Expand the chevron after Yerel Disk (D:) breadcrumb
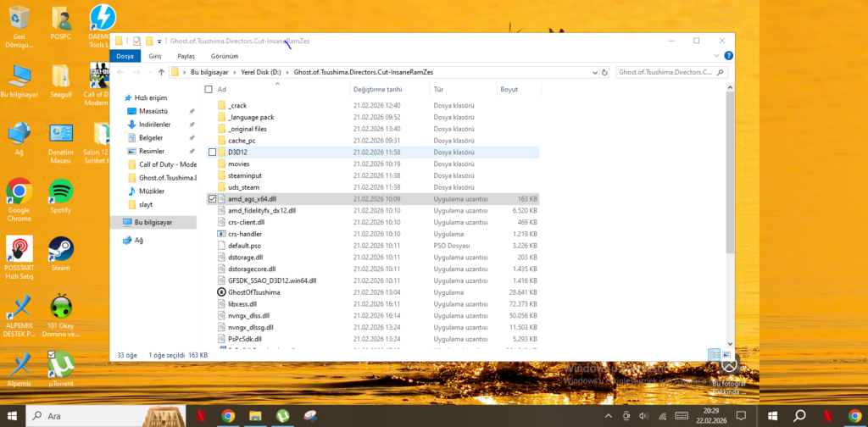 tap(288, 73)
